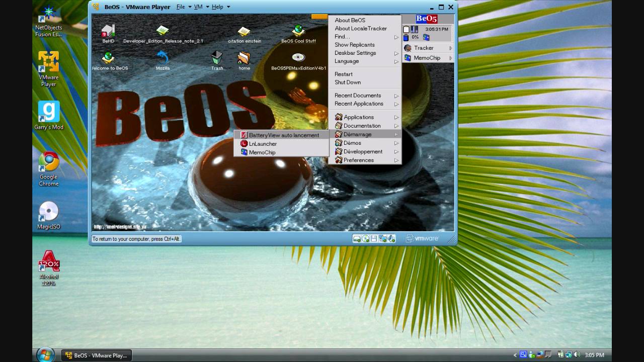Click the VMware hard disk status icon
This screenshot has height=362, width=644.
[357, 239]
